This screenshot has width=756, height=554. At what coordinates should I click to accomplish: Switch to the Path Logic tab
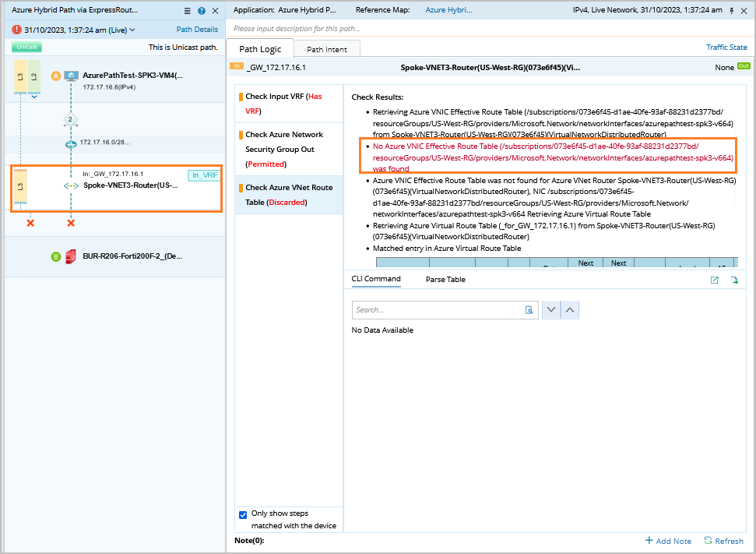click(260, 49)
